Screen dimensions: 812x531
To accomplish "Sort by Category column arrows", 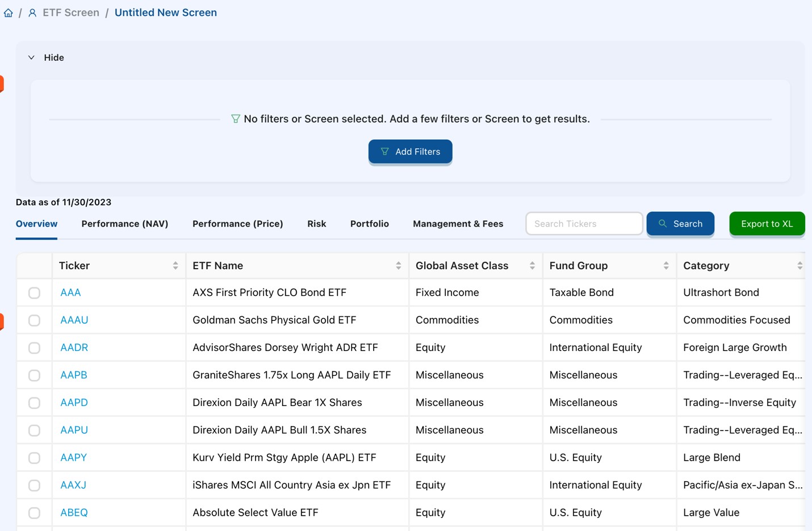I will (x=800, y=266).
